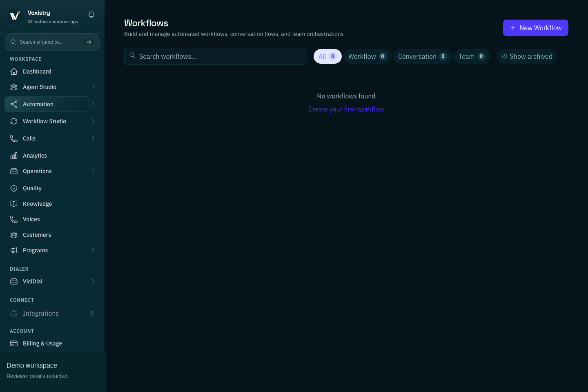The height and width of the screenshot is (392, 588).
Task: Open Dashboard from the sidebar
Action: pyautogui.click(x=52, y=71)
